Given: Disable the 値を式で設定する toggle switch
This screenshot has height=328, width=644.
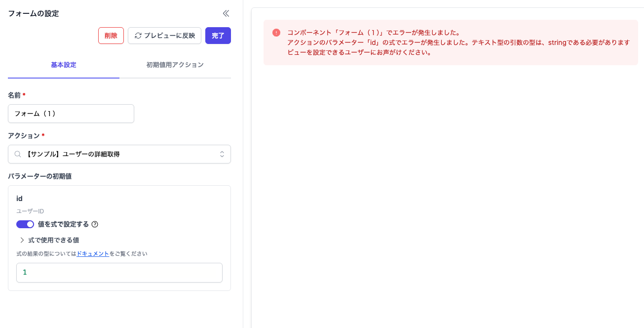Looking at the screenshot, I should pyautogui.click(x=25, y=224).
